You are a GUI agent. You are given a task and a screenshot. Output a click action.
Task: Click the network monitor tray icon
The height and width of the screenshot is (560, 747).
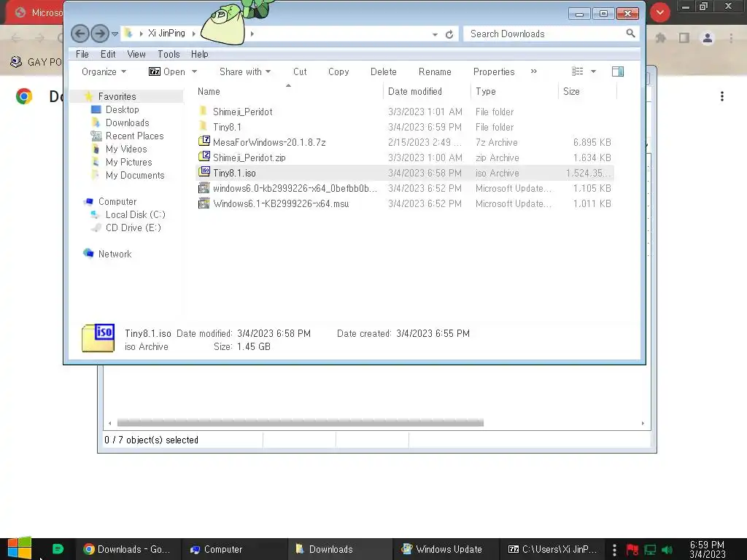tap(650, 550)
